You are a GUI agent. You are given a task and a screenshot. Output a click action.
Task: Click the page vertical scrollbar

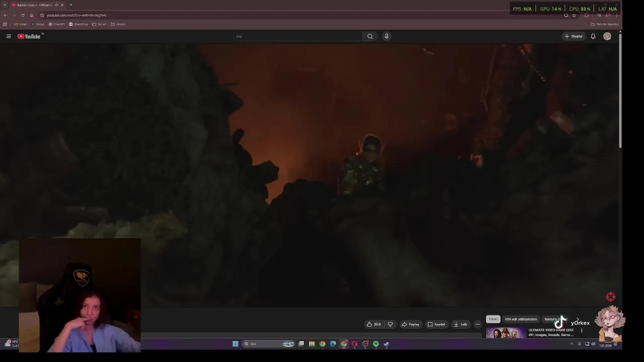pyautogui.click(x=620, y=90)
